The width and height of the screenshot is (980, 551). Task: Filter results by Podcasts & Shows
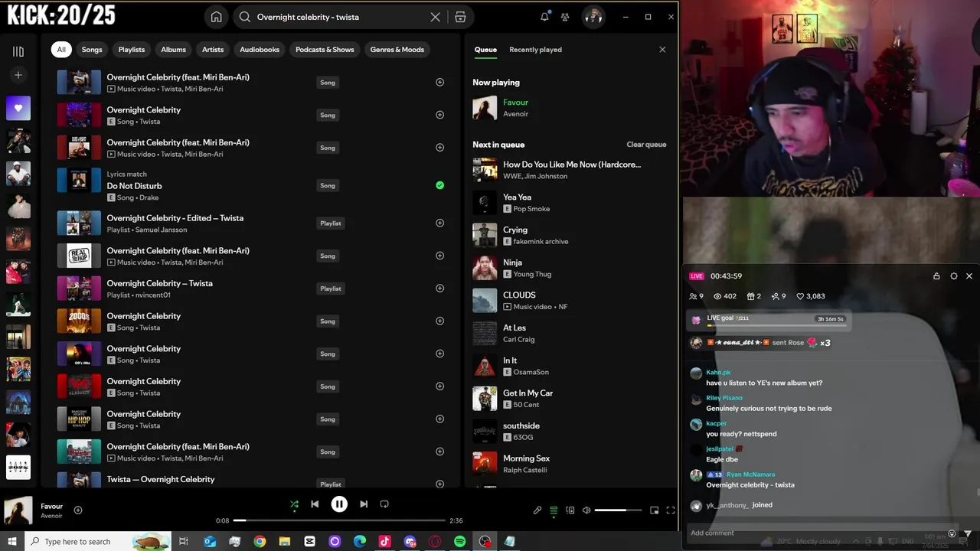click(x=325, y=50)
